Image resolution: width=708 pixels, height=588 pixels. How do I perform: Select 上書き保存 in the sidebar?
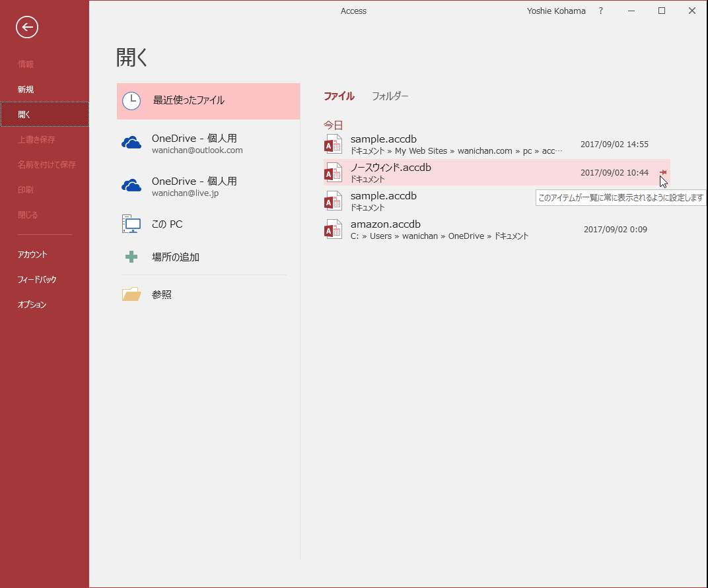click(x=36, y=139)
